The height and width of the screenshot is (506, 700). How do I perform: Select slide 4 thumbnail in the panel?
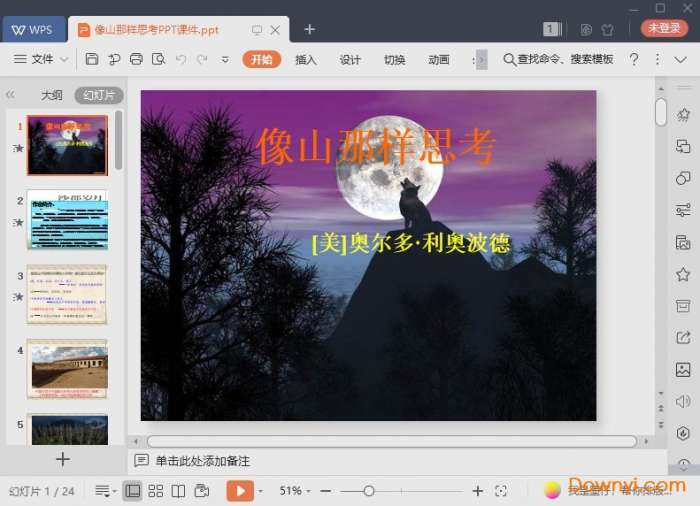pyautogui.click(x=67, y=368)
